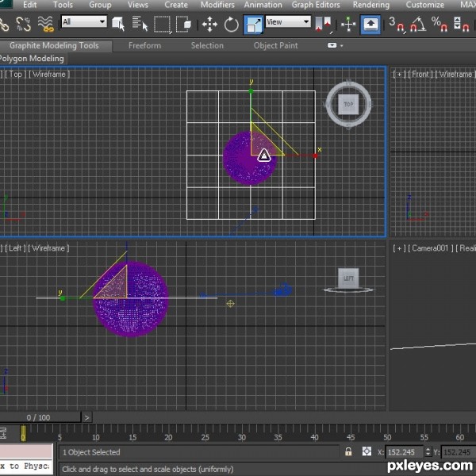Click frame 20 on the timeline
The image size is (476, 476).
(x=168, y=437)
